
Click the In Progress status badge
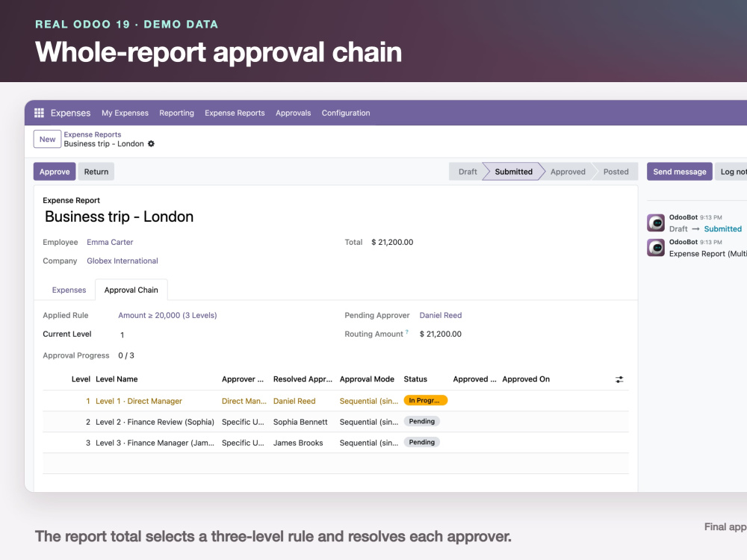click(x=426, y=400)
